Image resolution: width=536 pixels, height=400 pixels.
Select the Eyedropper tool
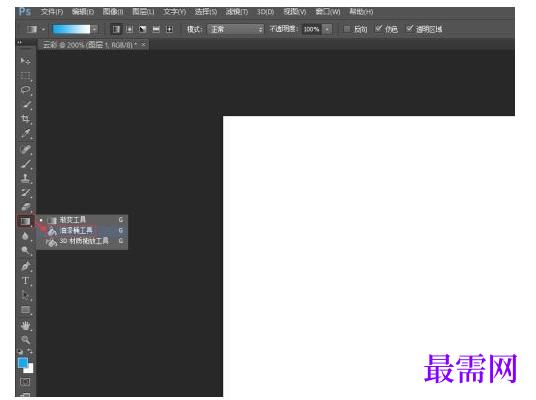coord(26,134)
